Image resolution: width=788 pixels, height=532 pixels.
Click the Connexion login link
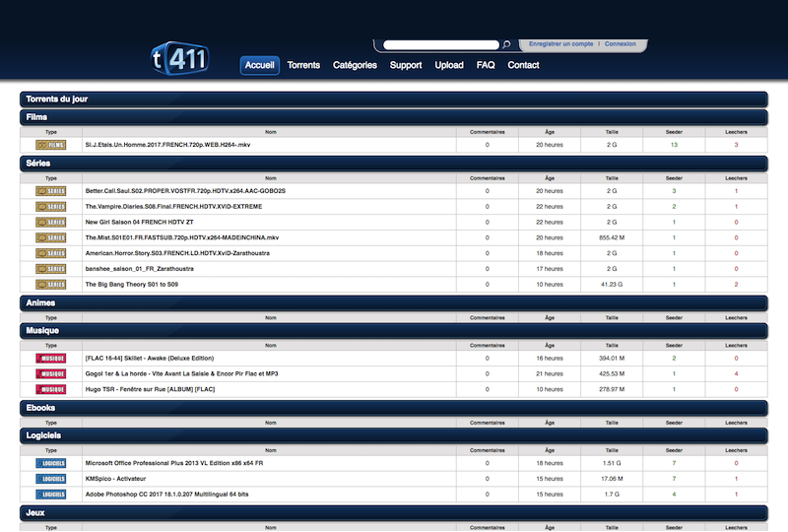coord(620,43)
